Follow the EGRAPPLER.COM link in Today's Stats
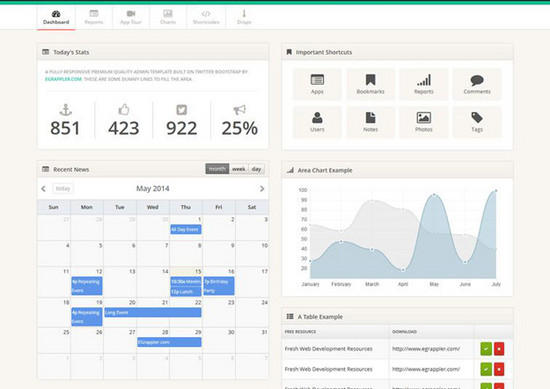This screenshot has width=550, height=389. tap(63, 79)
